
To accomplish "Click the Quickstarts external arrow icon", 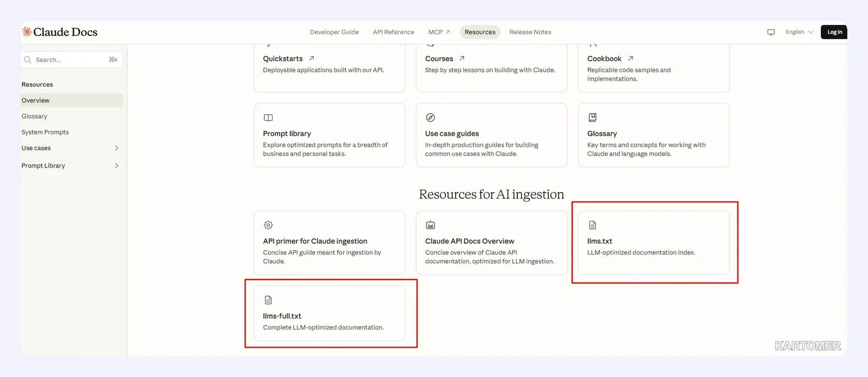I will pyautogui.click(x=312, y=58).
